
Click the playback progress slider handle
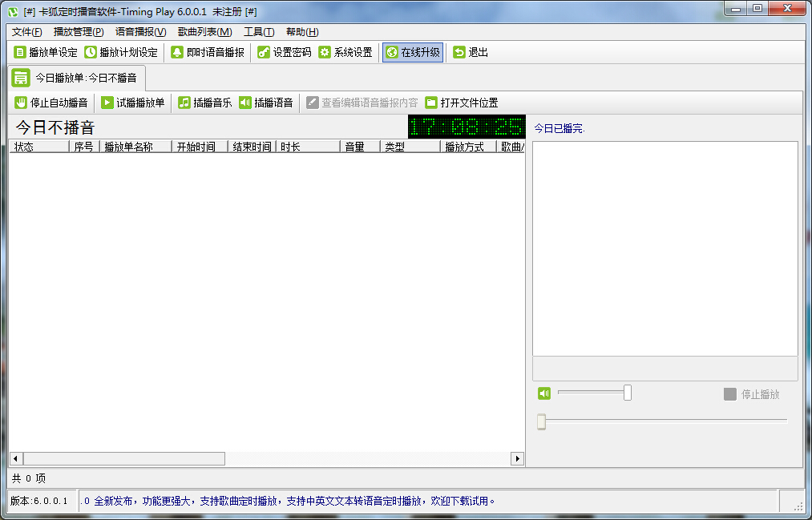(542, 421)
